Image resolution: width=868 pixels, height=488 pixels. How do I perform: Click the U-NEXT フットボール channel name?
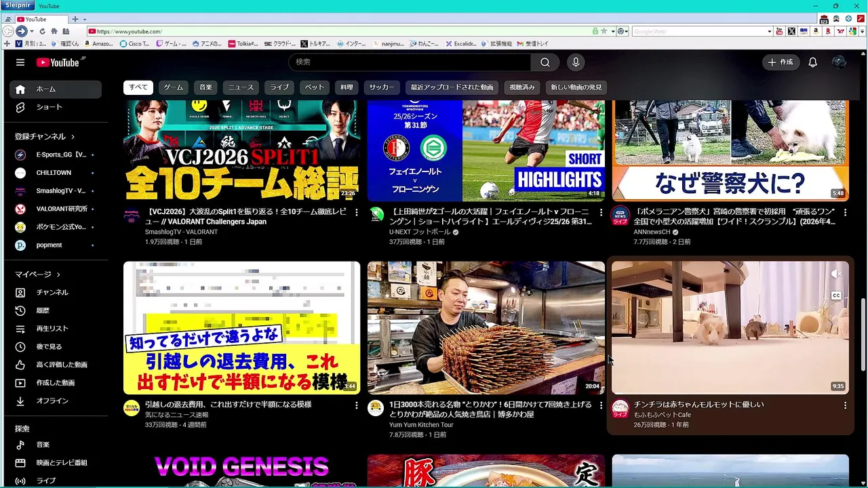[x=419, y=232]
